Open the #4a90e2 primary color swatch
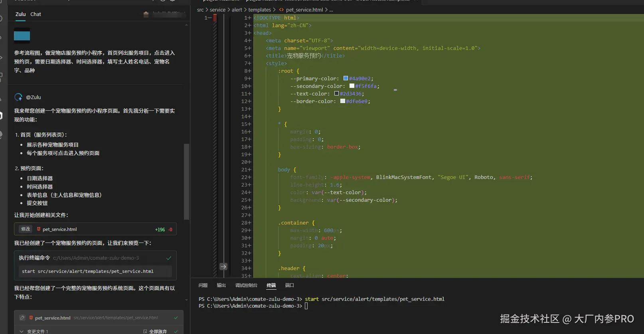Image resolution: width=644 pixels, height=334 pixels. click(x=346, y=78)
